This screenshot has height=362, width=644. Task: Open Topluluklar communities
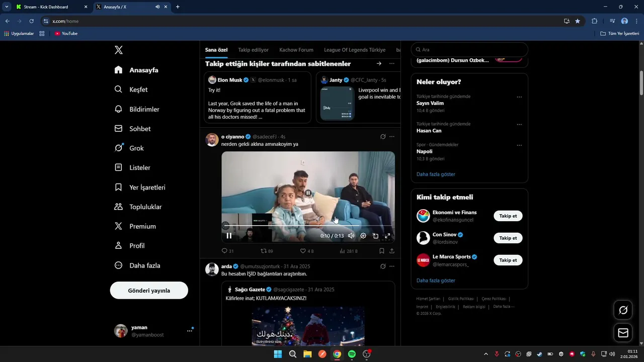click(138, 207)
